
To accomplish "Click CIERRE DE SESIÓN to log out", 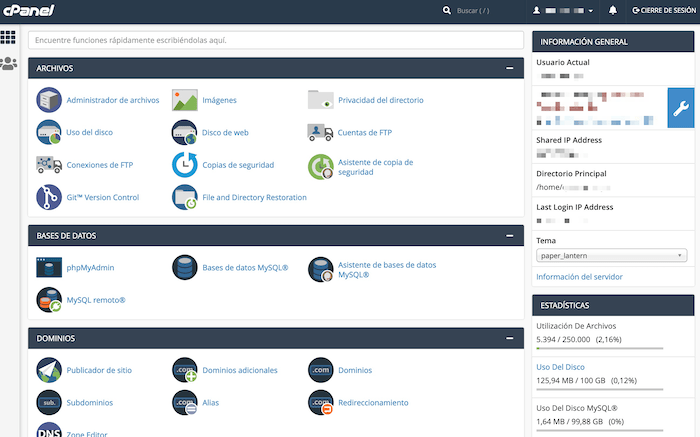I will coord(664,10).
